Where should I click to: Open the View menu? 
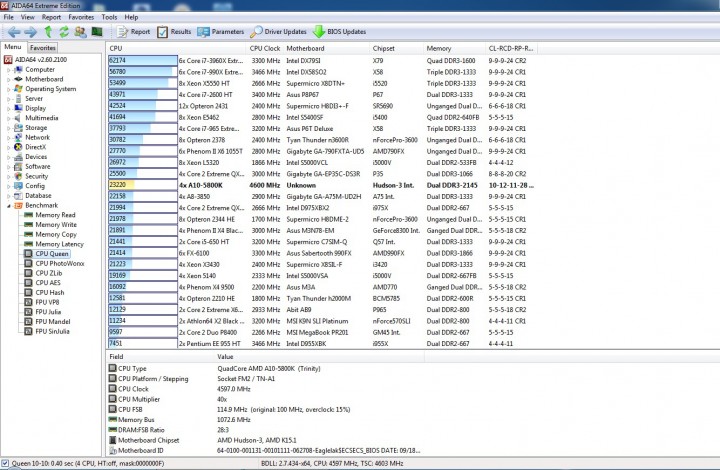(28, 17)
